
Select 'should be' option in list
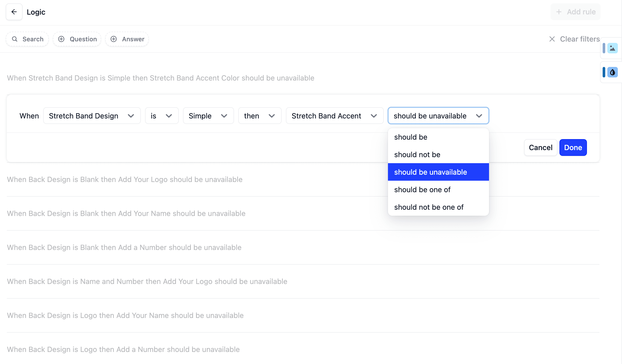(411, 137)
